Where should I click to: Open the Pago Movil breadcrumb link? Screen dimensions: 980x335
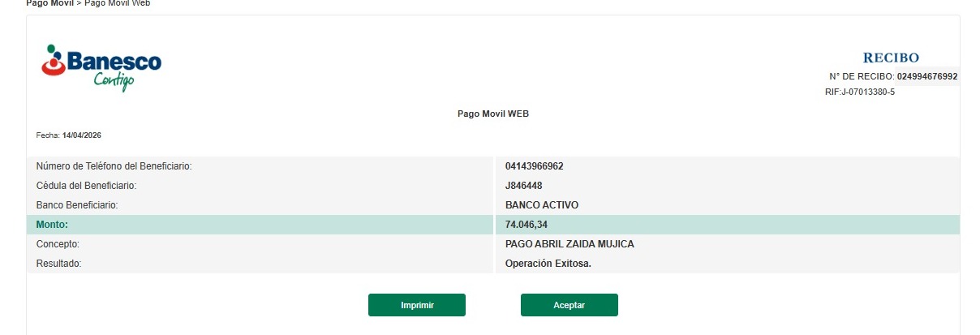49,3
